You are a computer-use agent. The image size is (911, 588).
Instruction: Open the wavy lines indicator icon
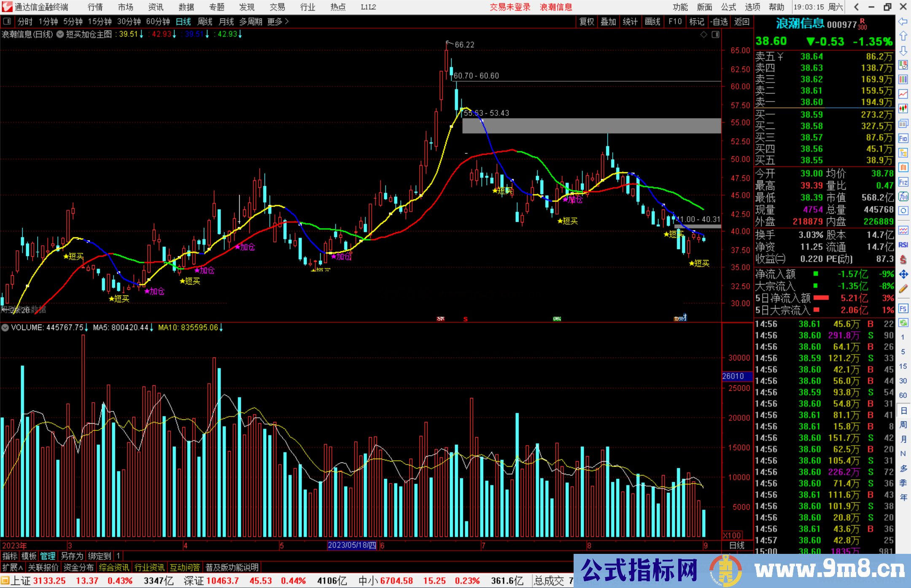pyautogui.click(x=903, y=230)
